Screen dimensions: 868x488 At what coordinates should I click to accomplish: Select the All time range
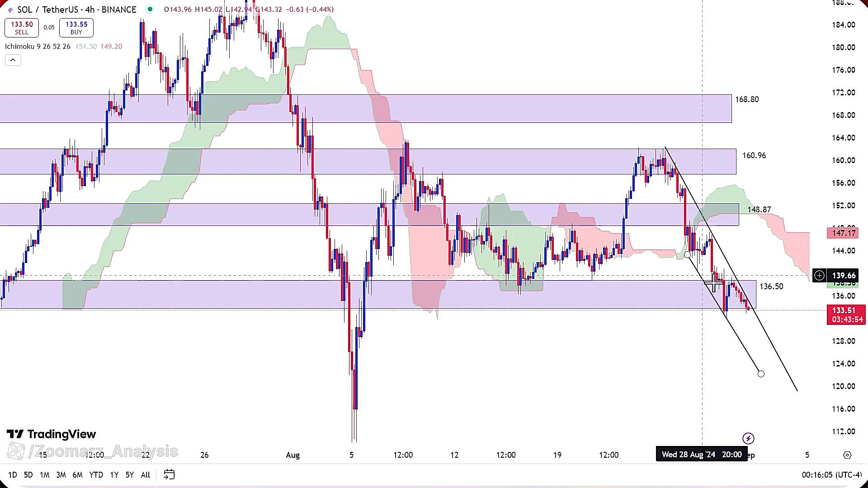pos(146,475)
